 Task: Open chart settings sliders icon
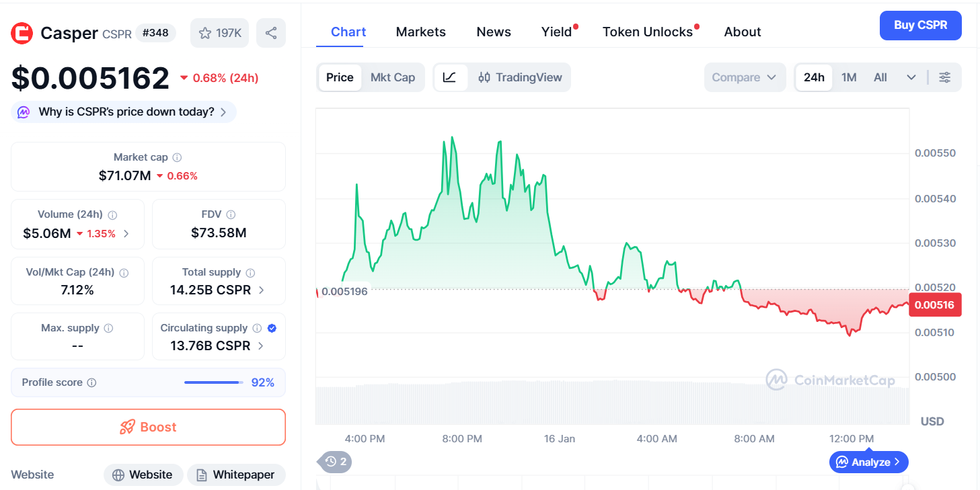pyautogui.click(x=944, y=77)
